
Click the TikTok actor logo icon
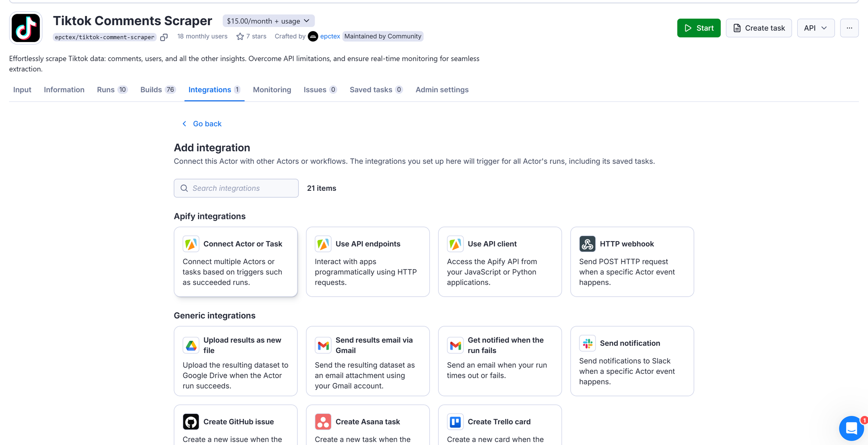tap(26, 28)
